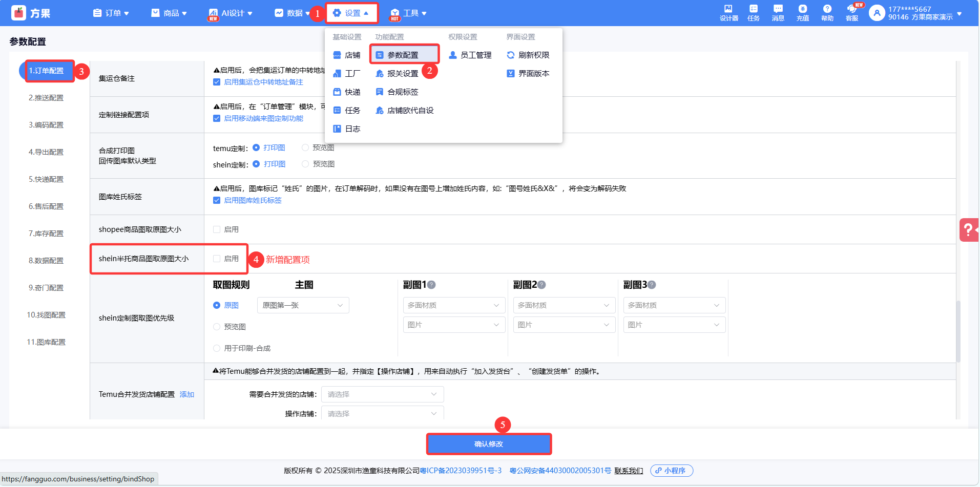980x487 pixels.
Task: Click the 添加 link
Action: click(x=187, y=395)
